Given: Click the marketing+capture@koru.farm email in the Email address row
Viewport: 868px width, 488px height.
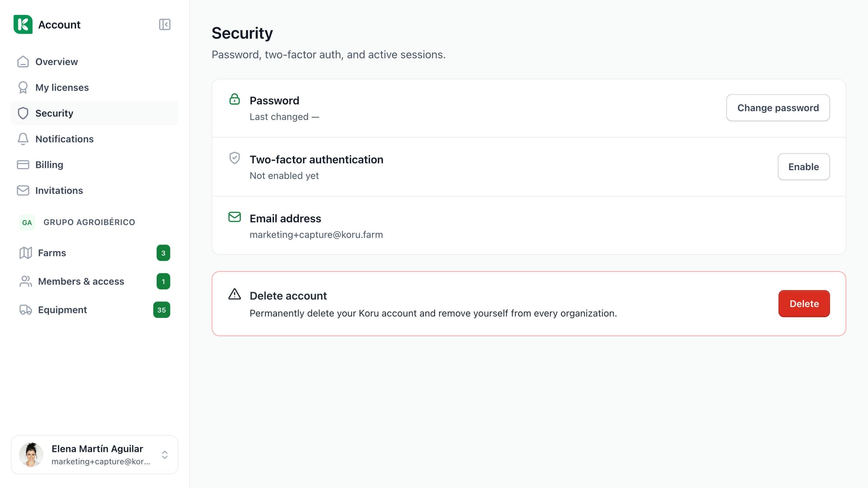Looking at the screenshot, I should coord(316,235).
